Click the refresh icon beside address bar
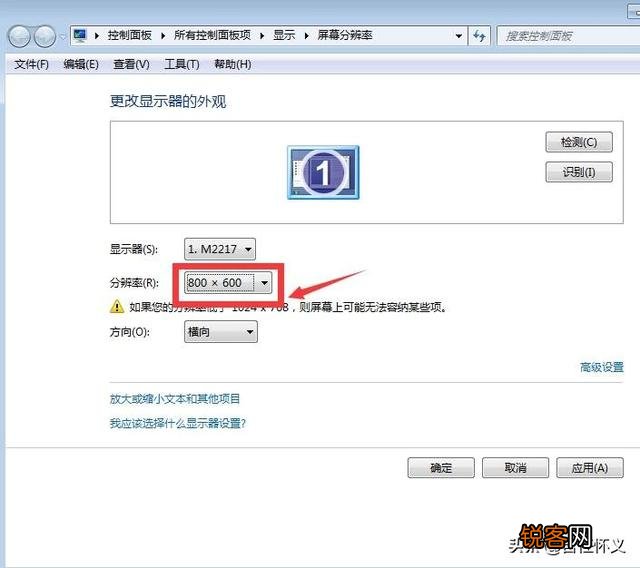 [479, 36]
